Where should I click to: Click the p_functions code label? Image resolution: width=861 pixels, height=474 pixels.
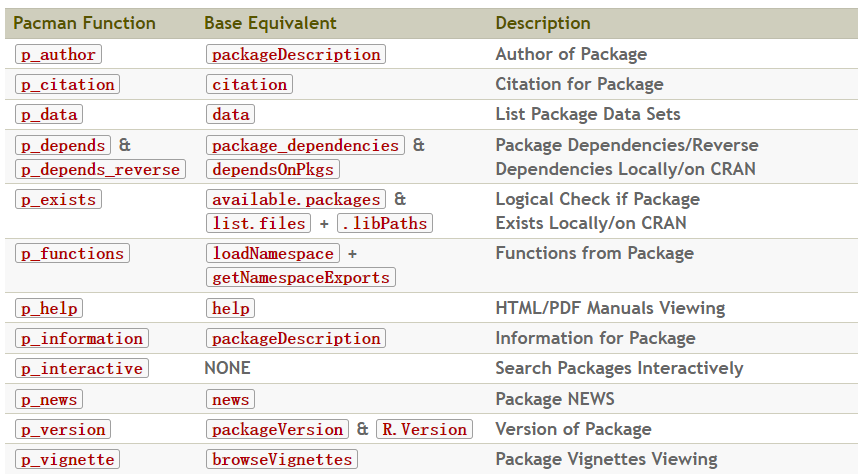click(72, 253)
